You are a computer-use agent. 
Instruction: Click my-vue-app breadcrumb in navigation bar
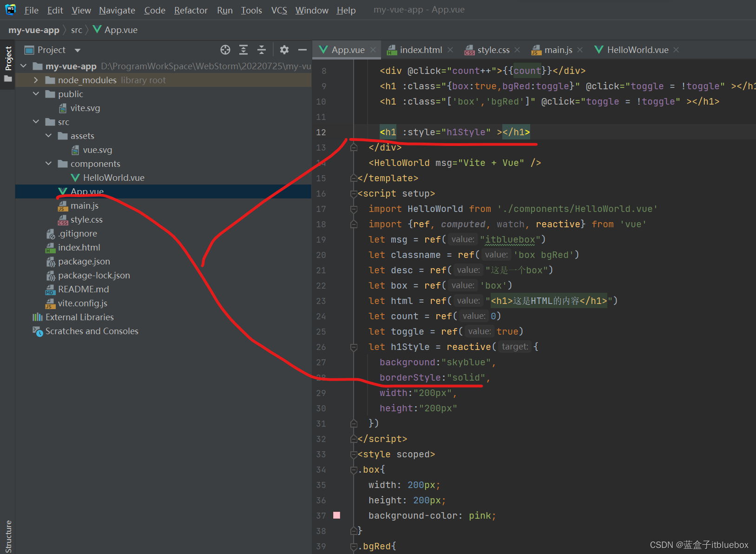(34, 30)
